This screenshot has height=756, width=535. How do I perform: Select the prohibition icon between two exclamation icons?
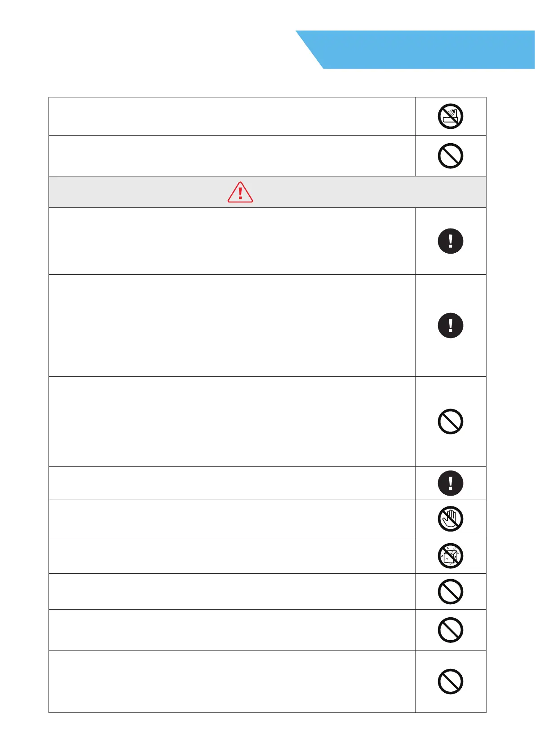click(x=450, y=422)
